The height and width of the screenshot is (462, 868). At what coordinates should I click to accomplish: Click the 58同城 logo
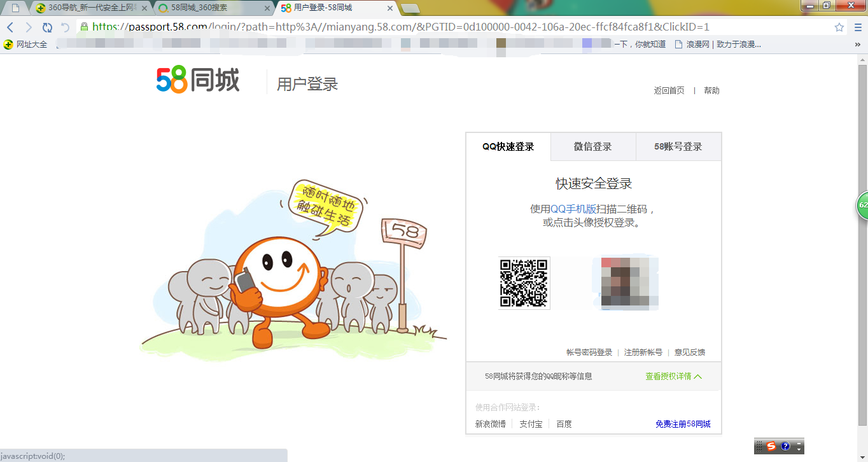pos(198,80)
